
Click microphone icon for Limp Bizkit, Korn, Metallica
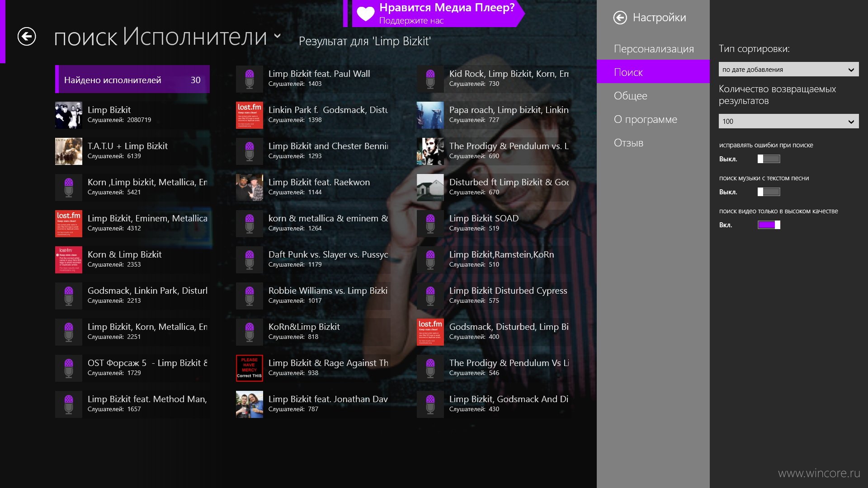[x=69, y=332]
